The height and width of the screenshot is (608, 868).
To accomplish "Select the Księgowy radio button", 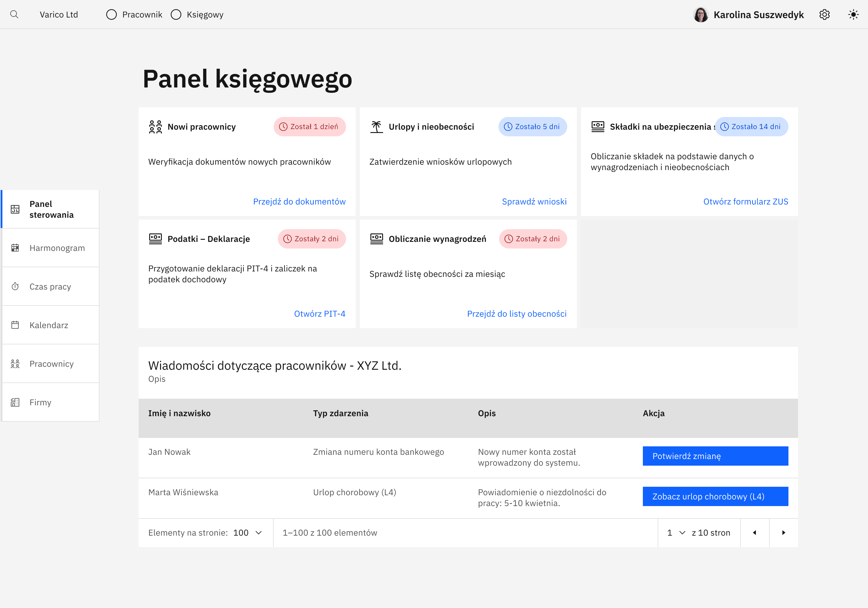I will (x=176, y=14).
